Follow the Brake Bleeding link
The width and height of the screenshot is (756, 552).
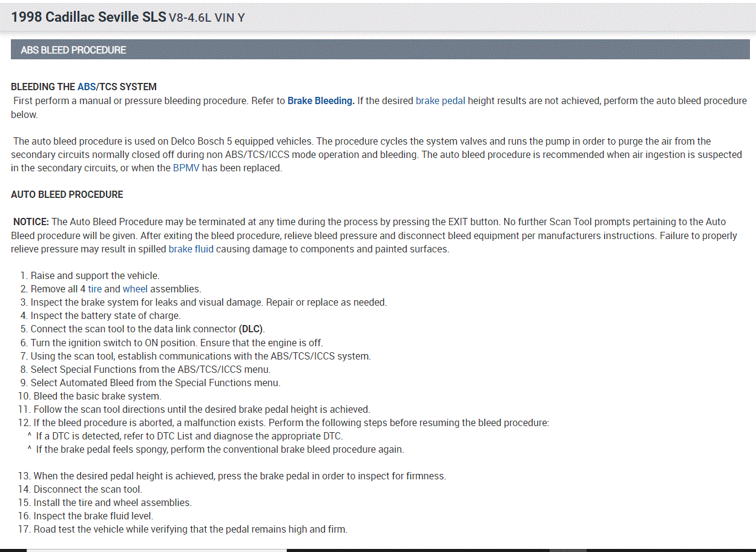click(x=320, y=100)
